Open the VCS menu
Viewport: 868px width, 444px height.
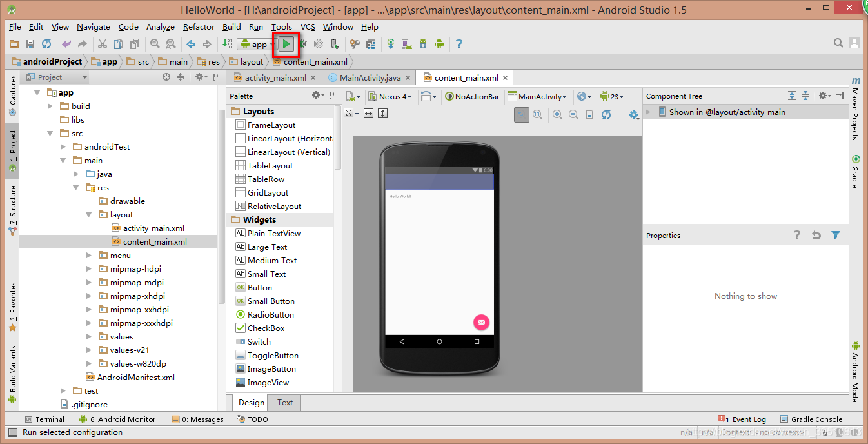308,27
